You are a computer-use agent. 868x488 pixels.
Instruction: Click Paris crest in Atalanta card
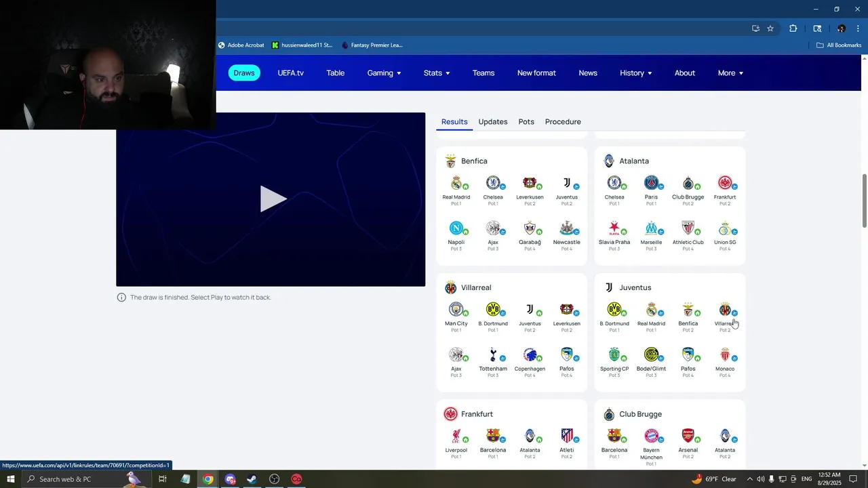pos(651,183)
